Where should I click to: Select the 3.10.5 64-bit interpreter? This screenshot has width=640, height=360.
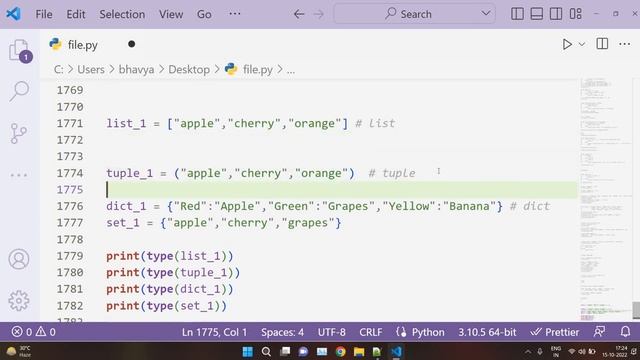click(487, 332)
